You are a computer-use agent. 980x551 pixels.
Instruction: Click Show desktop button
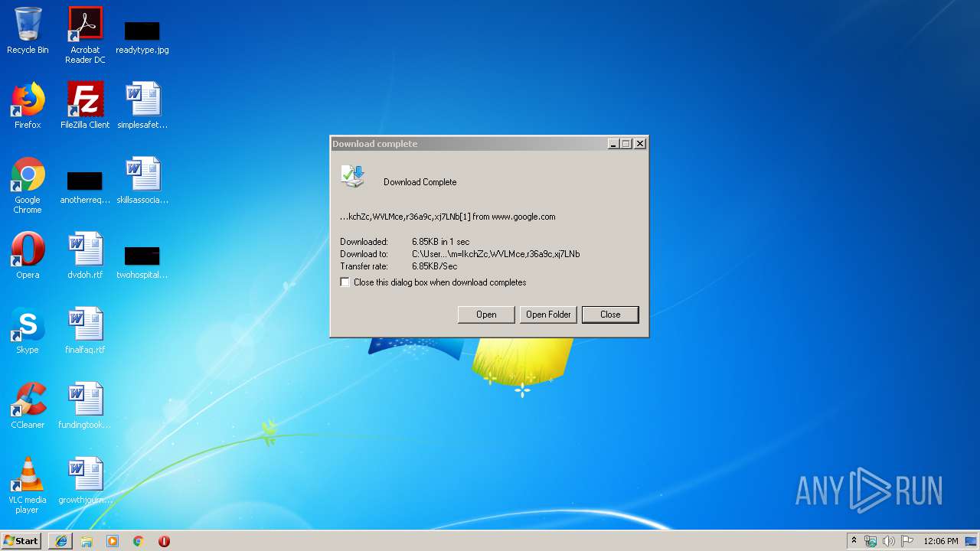(x=972, y=541)
